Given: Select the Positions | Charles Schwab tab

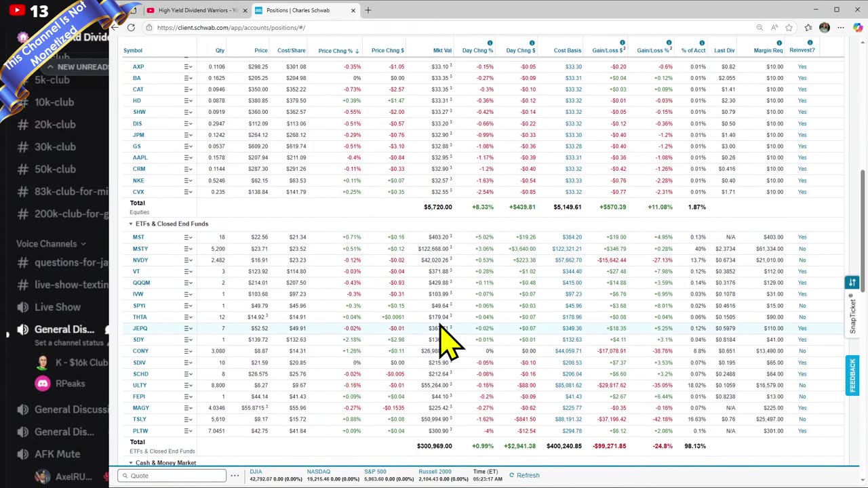Looking at the screenshot, I should [x=307, y=10].
